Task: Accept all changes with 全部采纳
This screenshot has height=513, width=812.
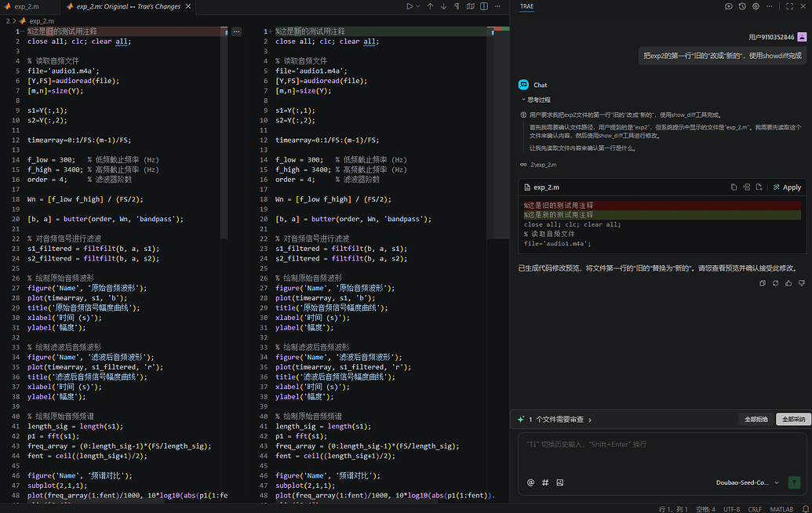Action: click(793, 420)
